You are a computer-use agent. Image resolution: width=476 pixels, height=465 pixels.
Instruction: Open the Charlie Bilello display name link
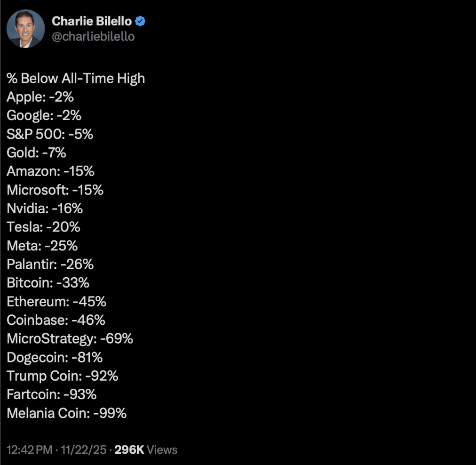pyautogui.click(x=92, y=21)
